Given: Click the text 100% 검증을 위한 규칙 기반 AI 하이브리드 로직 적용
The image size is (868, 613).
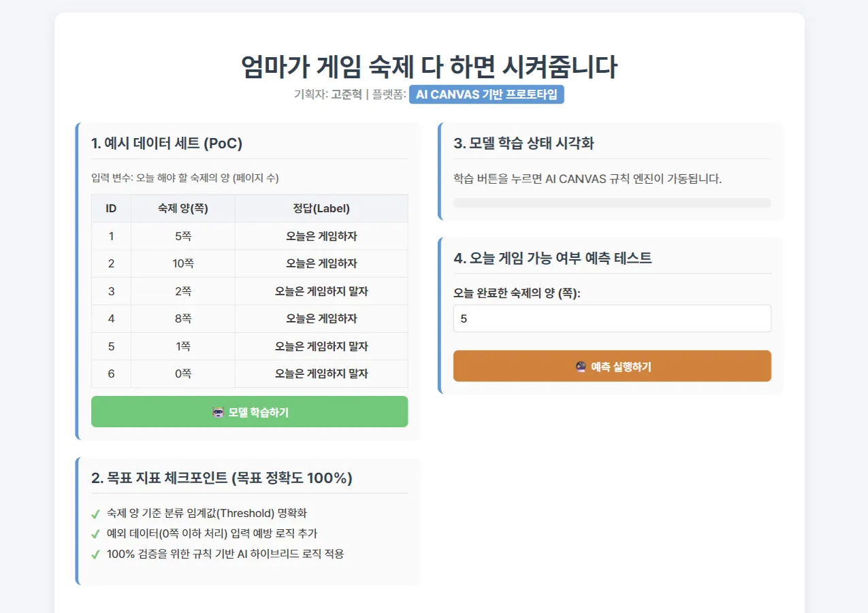Looking at the screenshot, I should (225, 554).
